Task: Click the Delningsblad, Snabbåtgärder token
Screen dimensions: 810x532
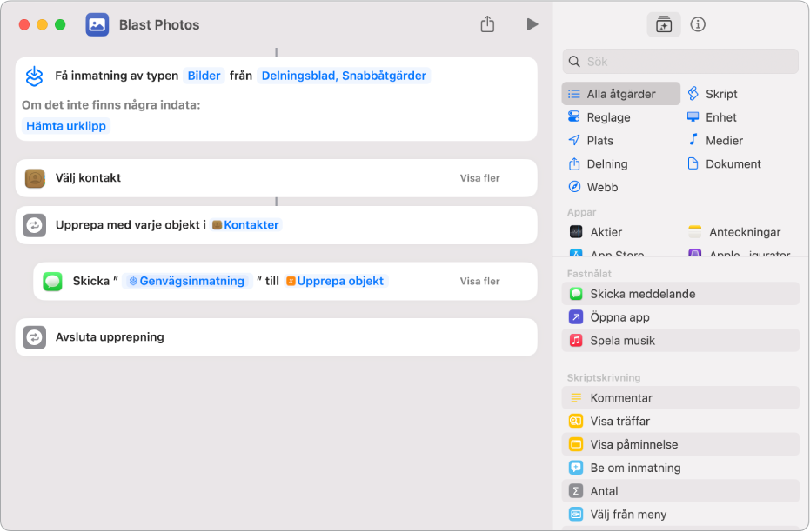Action: click(x=344, y=76)
